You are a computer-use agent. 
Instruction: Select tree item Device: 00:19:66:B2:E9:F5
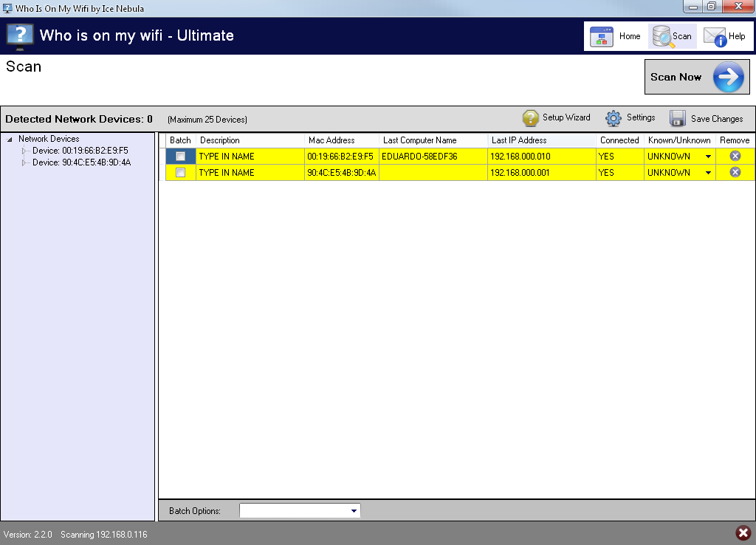80,151
